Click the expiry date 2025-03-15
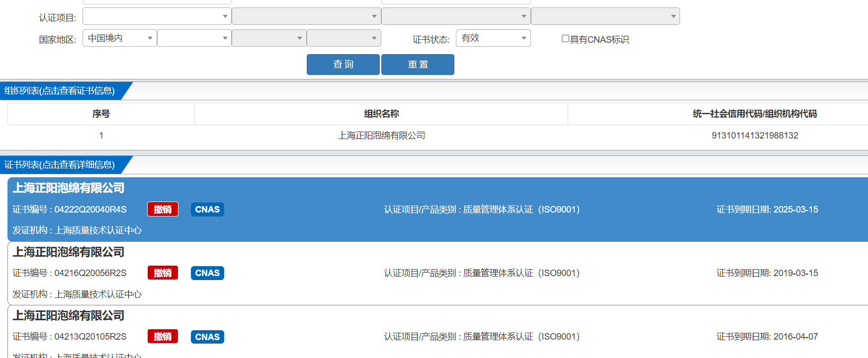Image resolution: width=868 pixels, height=358 pixels. [x=795, y=210]
